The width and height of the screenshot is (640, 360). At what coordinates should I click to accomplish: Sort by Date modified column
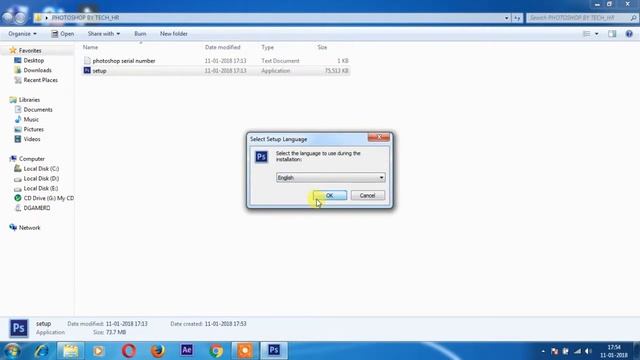pos(222,47)
